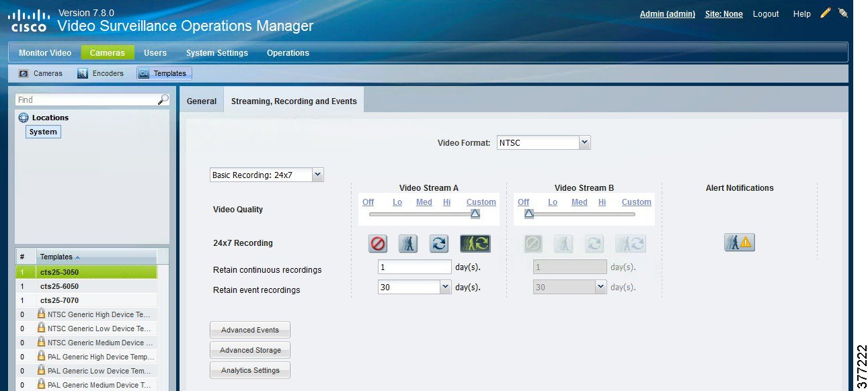Click the No Recording icon for Stream A
868x391 pixels.
pyautogui.click(x=378, y=243)
